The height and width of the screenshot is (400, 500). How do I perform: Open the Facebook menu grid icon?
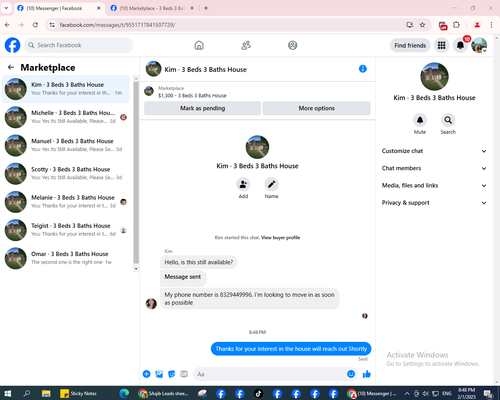pyautogui.click(x=442, y=45)
